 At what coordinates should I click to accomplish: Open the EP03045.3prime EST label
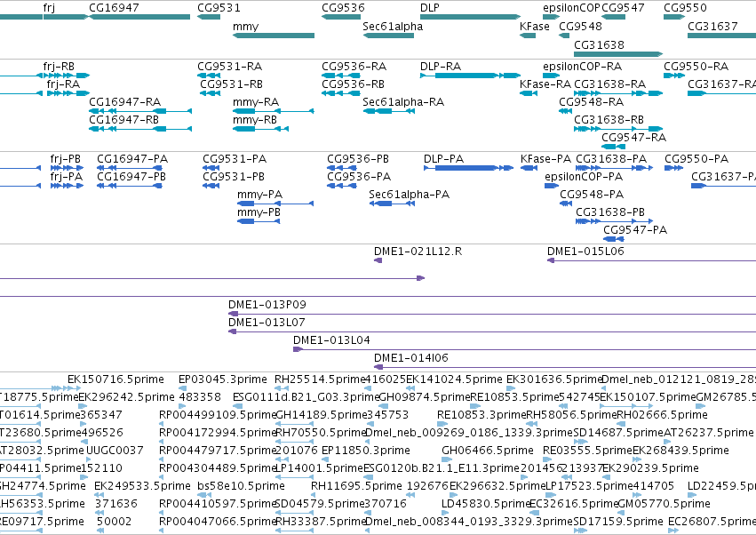pyautogui.click(x=222, y=379)
